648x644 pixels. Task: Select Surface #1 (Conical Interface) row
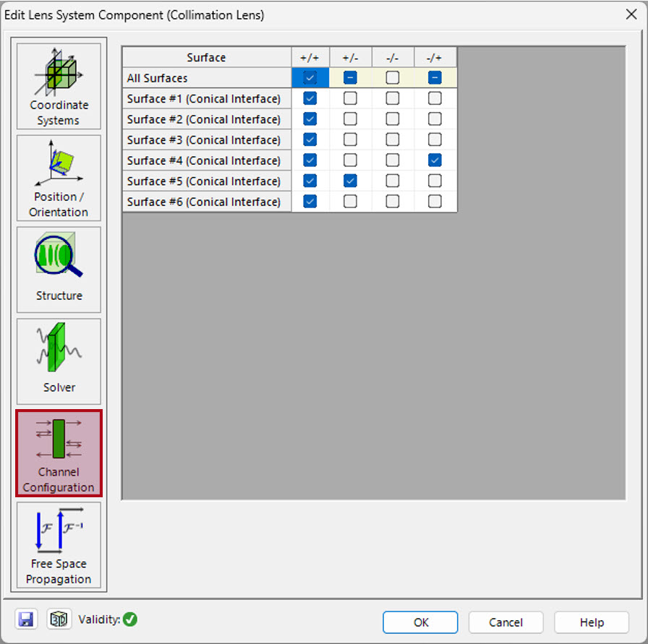click(207, 99)
